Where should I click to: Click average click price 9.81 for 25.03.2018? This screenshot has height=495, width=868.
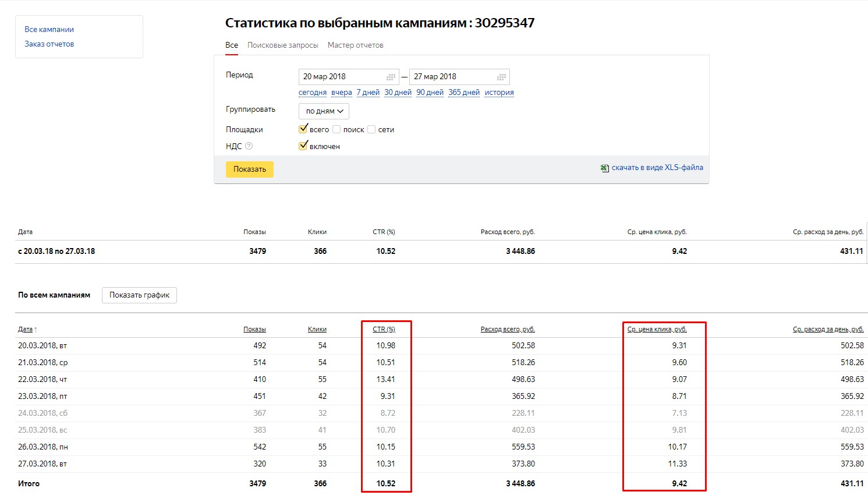click(x=679, y=430)
